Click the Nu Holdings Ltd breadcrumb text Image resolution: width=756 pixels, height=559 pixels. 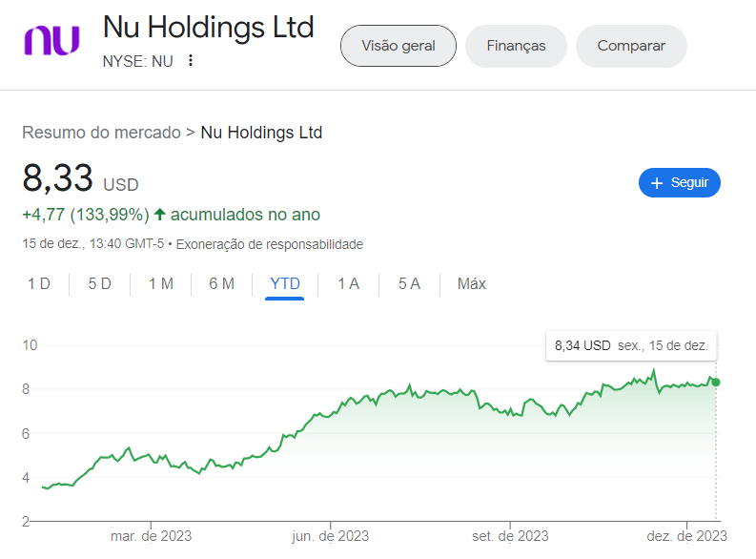[x=261, y=133]
